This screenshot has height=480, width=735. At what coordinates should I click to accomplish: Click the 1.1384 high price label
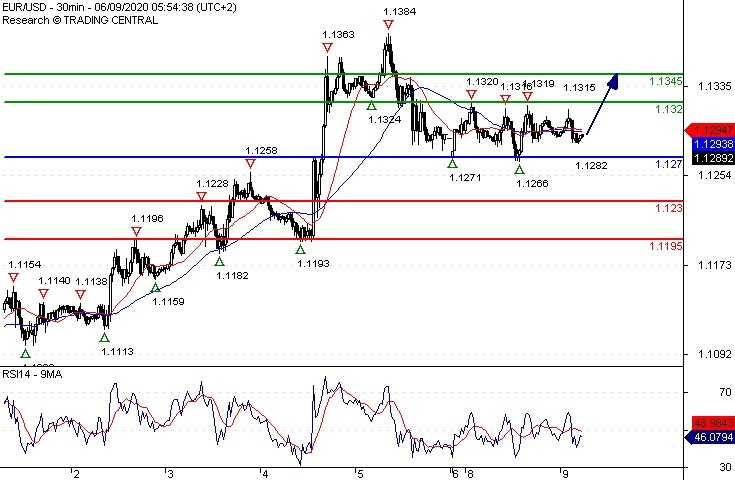click(399, 12)
